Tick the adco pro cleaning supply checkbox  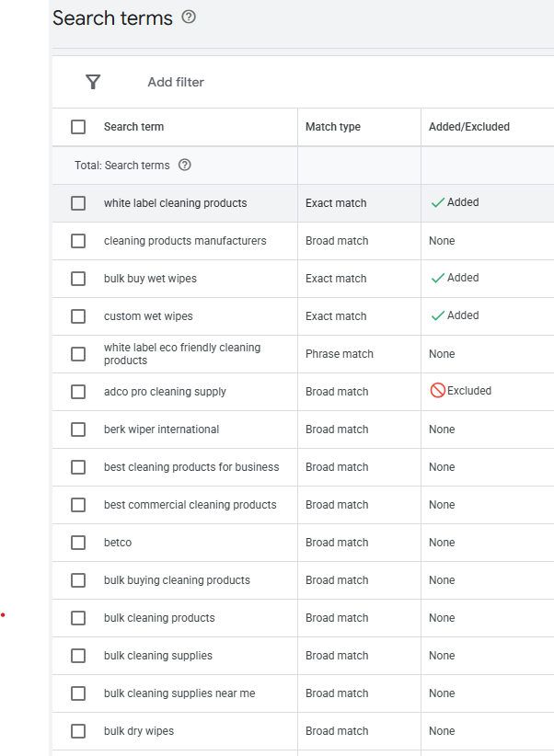(x=78, y=392)
